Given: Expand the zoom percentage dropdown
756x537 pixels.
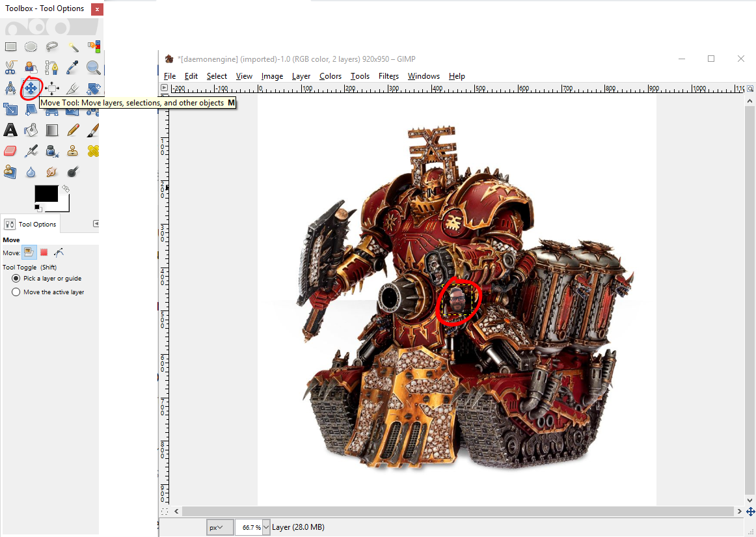Looking at the screenshot, I should pos(266,527).
